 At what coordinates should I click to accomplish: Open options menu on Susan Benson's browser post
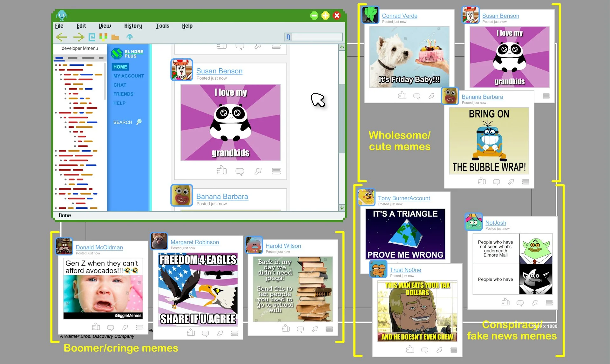coord(276,171)
